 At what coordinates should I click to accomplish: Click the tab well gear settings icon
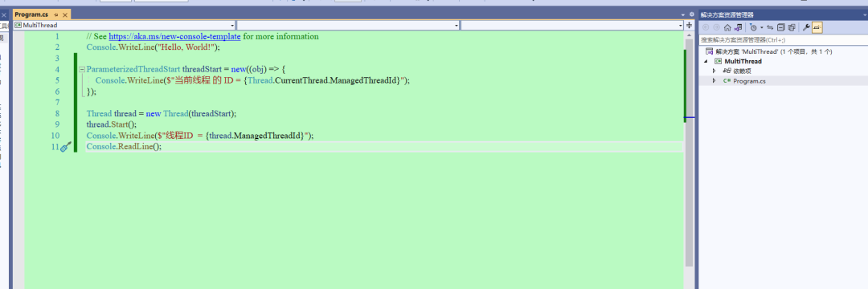[691, 14]
